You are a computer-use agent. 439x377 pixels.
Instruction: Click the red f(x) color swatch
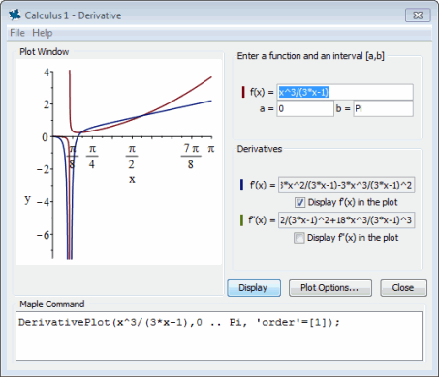[x=243, y=92]
